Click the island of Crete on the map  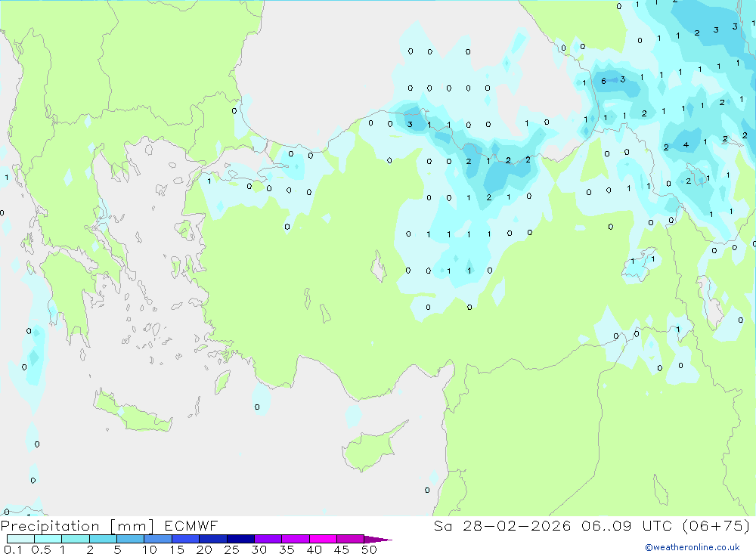(x=132, y=411)
